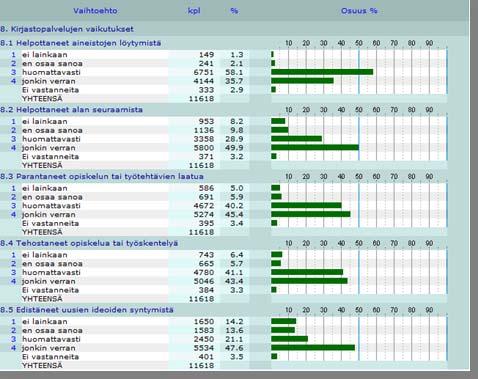Click count 149 in section 8.1
This screenshot has width=478, height=379.
tap(206, 55)
